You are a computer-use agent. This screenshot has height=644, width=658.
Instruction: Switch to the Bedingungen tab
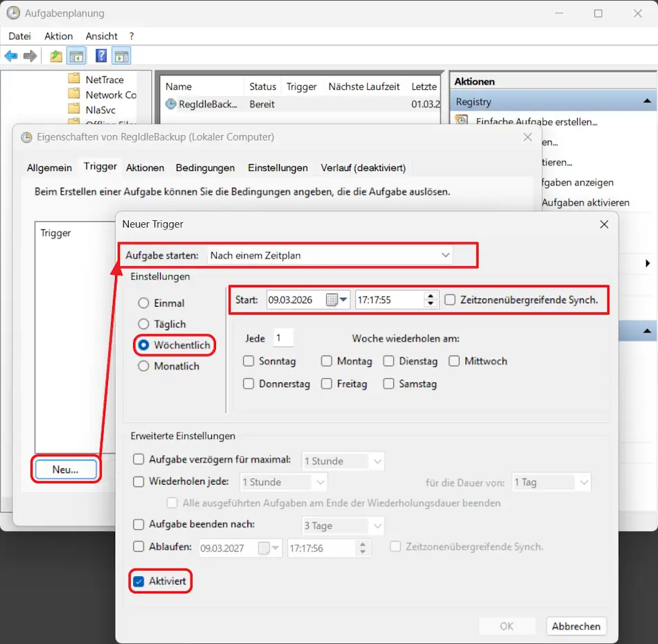(205, 168)
